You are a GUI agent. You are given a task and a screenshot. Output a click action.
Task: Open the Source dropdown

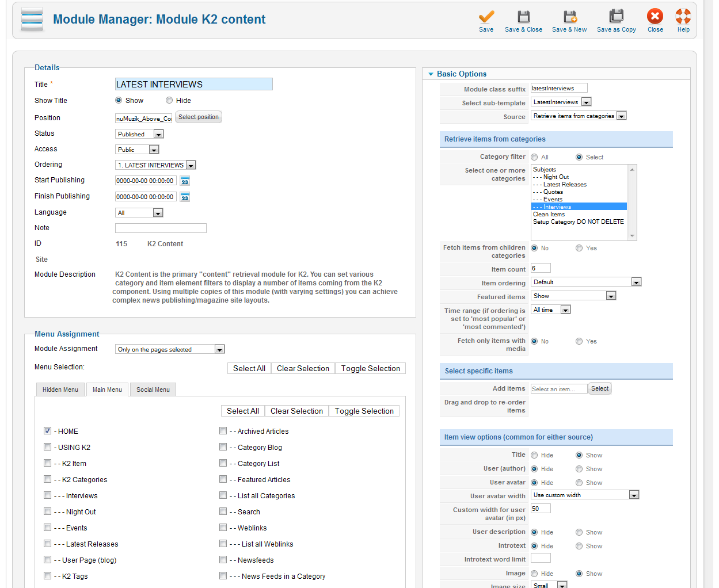coord(579,116)
